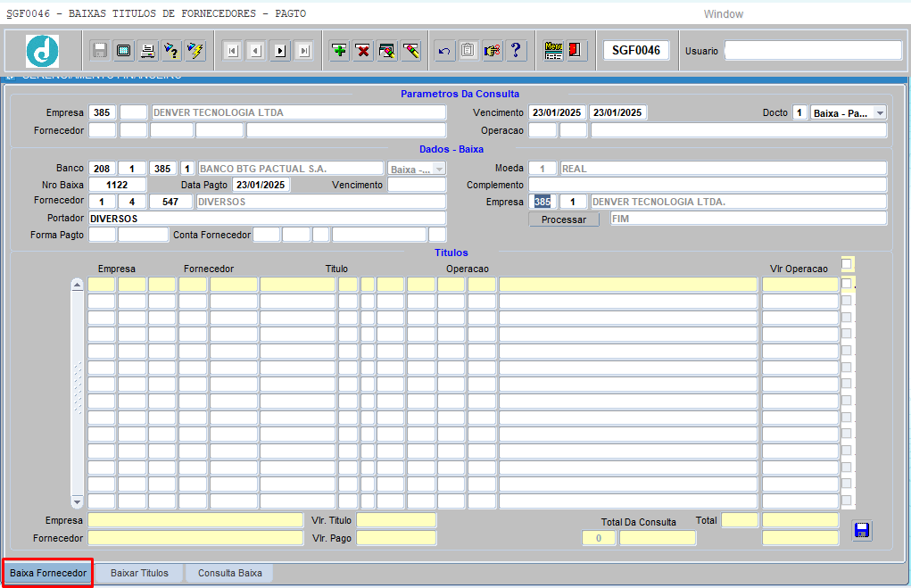Viewport: 911px width, 588px height.
Task: Click the undo arrow toolbar icon
Action: coord(444,51)
